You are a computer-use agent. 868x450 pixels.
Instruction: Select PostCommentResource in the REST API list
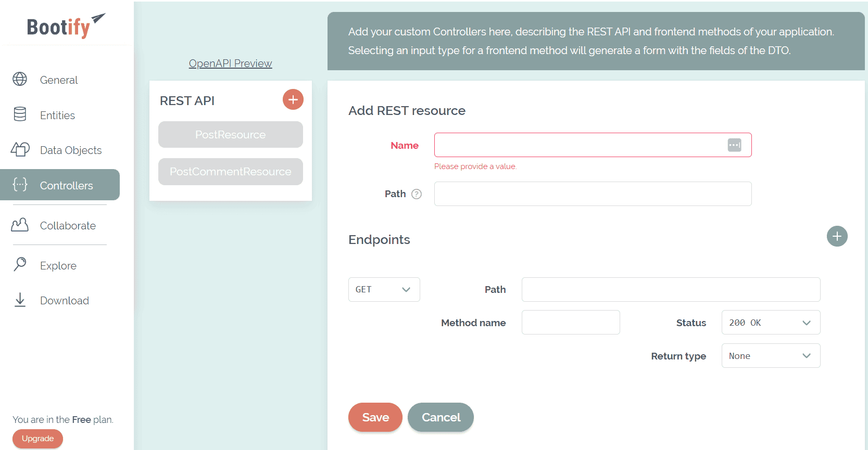point(230,172)
